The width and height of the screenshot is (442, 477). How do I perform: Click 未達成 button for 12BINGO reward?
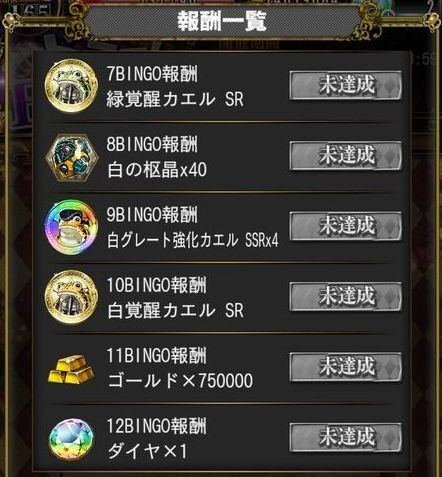[x=346, y=437]
